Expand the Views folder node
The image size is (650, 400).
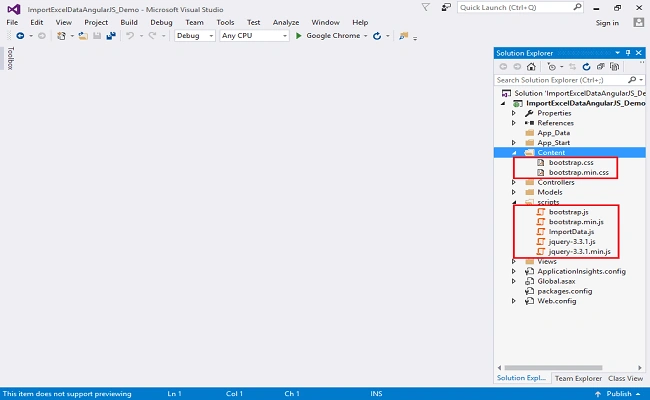click(x=514, y=262)
